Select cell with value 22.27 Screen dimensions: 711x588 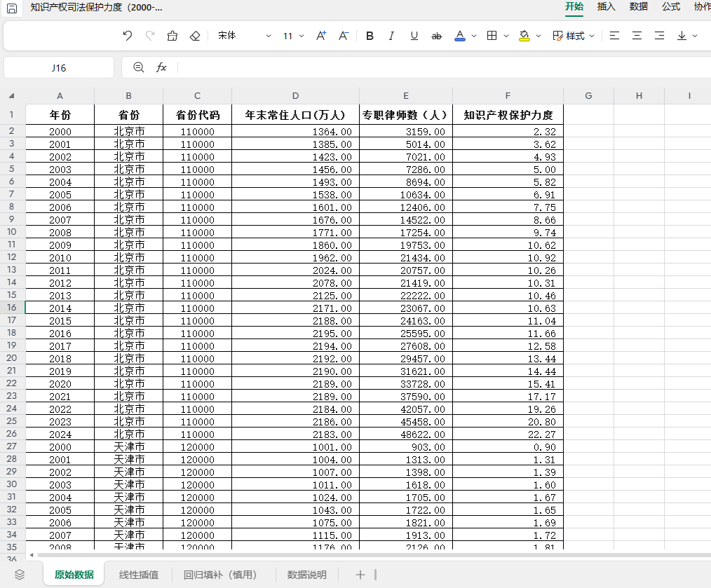(x=508, y=435)
